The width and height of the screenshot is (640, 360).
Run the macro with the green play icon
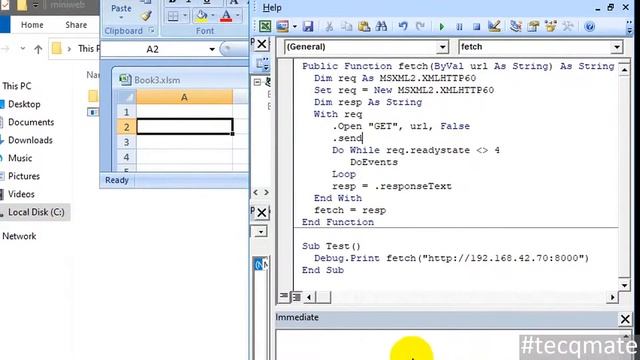coord(442,27)
